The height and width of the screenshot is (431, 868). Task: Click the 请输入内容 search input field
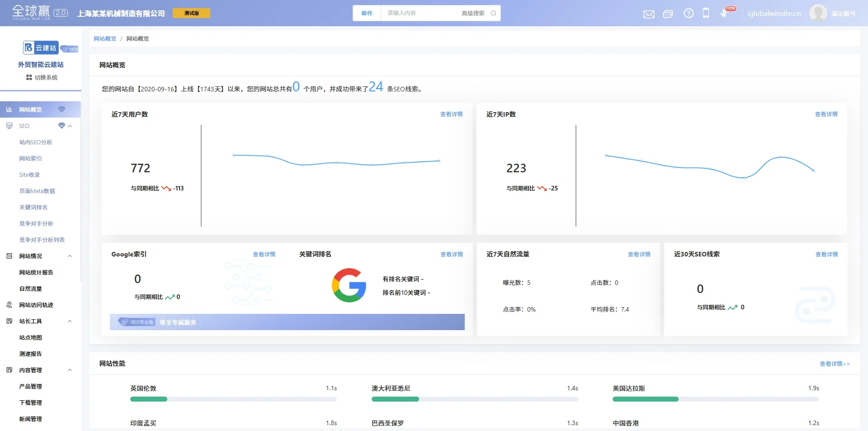point(420,14)
